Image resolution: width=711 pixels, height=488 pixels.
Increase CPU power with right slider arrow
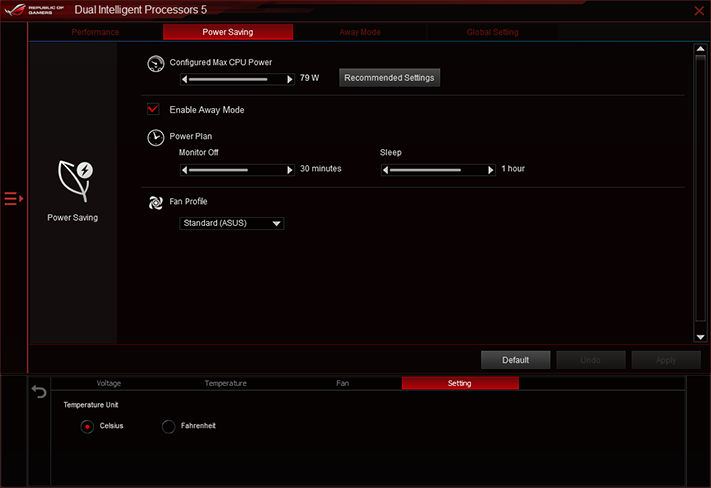tap(290, 79)
